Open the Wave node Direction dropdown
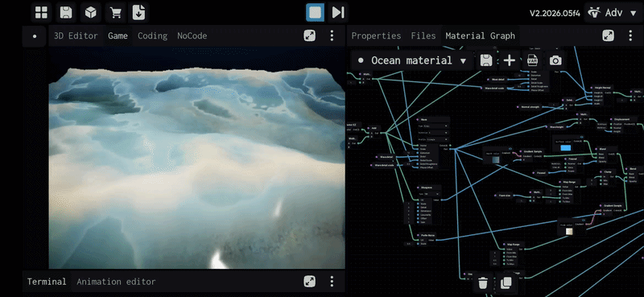The image size is (644, 297). point(432,133)
